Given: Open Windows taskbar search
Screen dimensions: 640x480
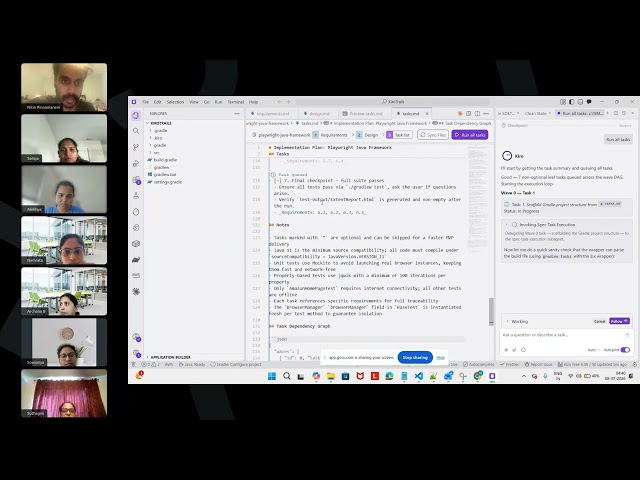Looking at the screenshot, I should tap(287, 376).
